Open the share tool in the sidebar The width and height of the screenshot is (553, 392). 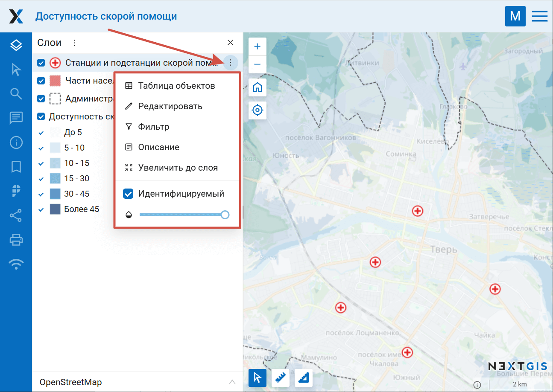(16, 215)
